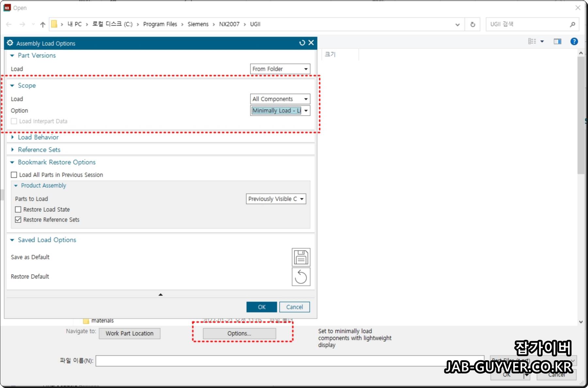Select the materials folder
This screenshot has height=388, width=588.
[102, 321]
